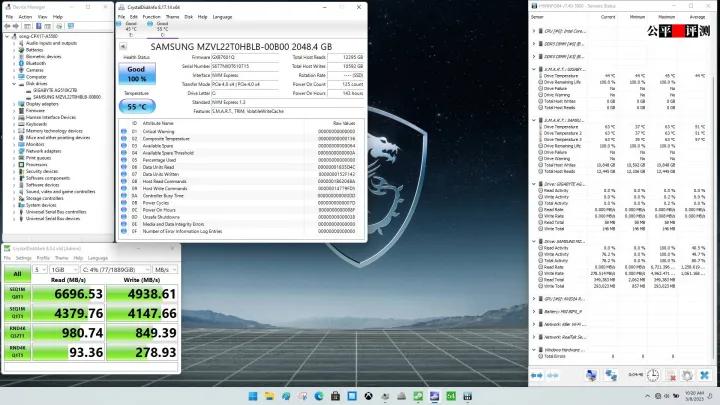Open the Windows Start menu
Image resolution: width=720 pixels, height=405 pixels.
pyautogui.click(x=253, y=396)
